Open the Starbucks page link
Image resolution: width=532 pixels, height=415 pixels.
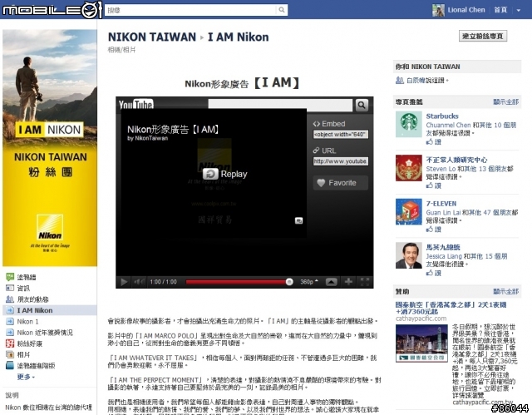point(442,116)
